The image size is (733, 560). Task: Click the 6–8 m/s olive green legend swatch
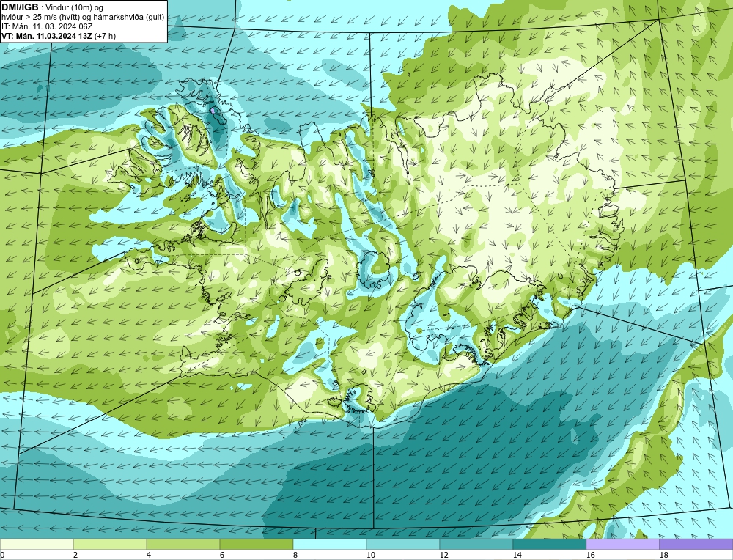click(x=257, y=545)
